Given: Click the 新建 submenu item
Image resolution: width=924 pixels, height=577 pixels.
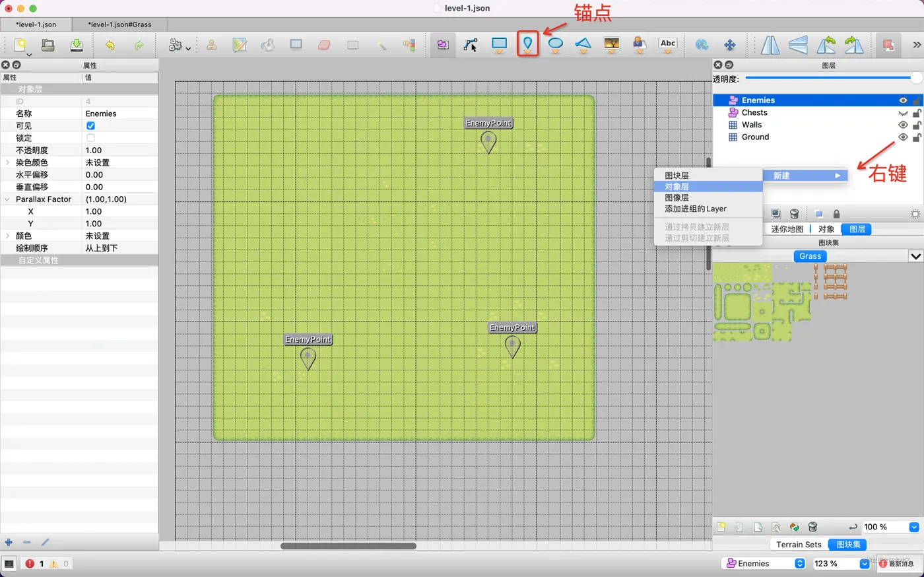Looking at the screenshot, I should coord(805,176).
